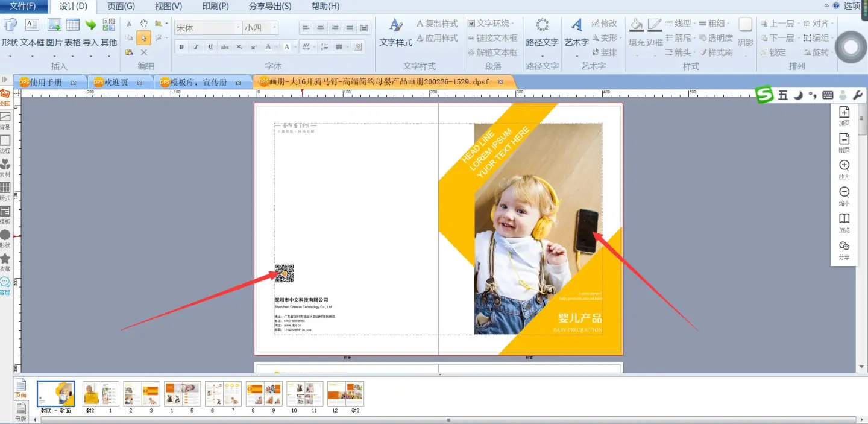This screenshot has width=868, height=424.
Task: Select page thumbnail for pages 4-5
Action: [182, 394]
